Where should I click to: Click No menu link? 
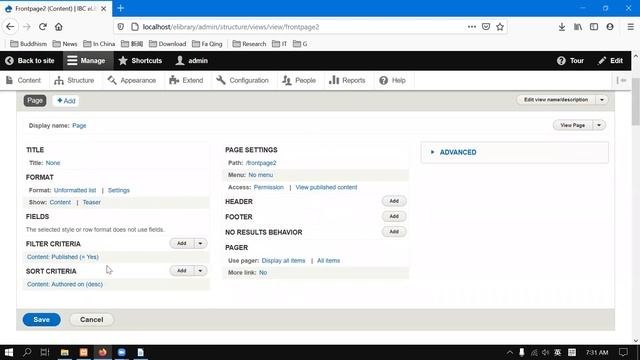[x=261, y=175]
